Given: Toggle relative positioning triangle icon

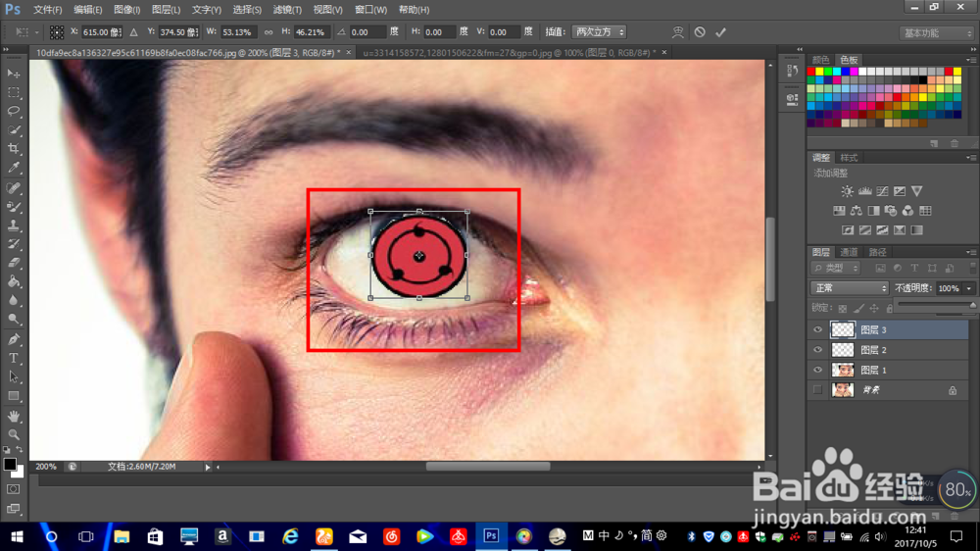Looking at the screenshot, I should point(133,32).
